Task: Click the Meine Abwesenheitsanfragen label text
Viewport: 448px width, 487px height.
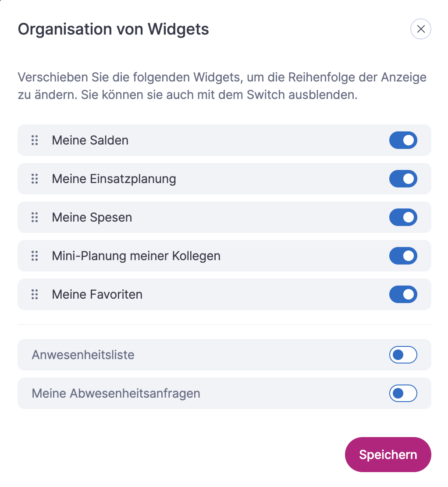Action: (116, 393)
